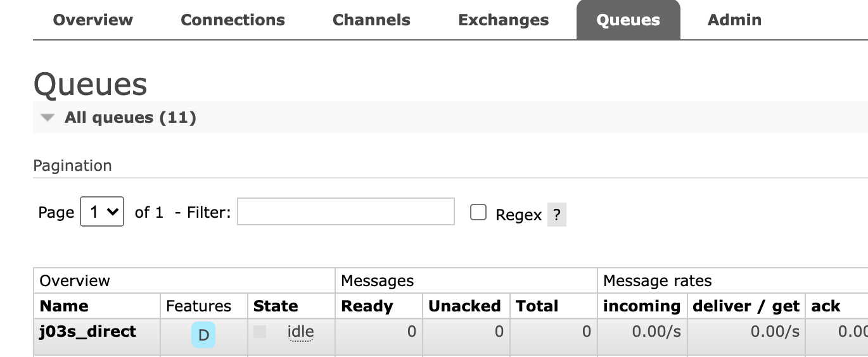
Task: Open the Admin tab
Action: click(x=734, y=20)
